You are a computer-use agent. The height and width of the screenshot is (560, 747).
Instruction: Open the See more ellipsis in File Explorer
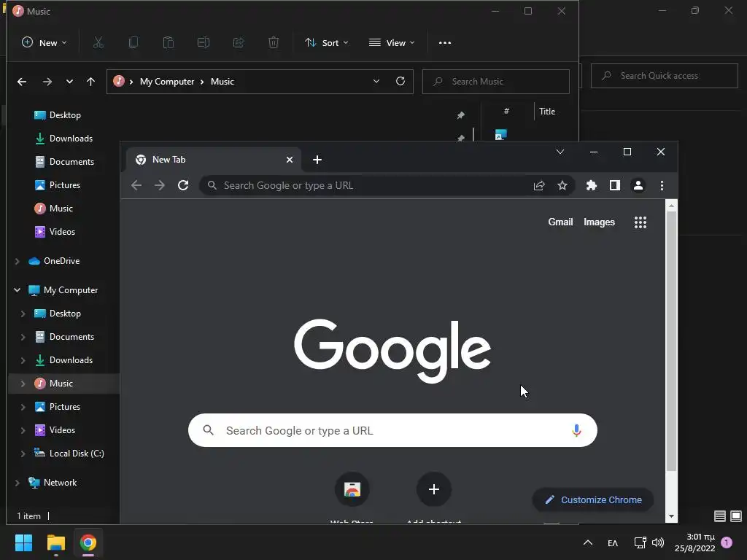[x=445, y=43]
